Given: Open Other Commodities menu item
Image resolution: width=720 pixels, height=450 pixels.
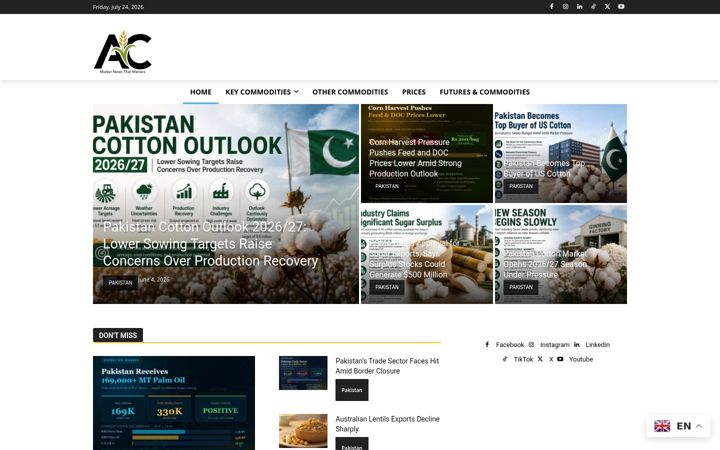Looking at the screenshot, I should click(350, 92).
